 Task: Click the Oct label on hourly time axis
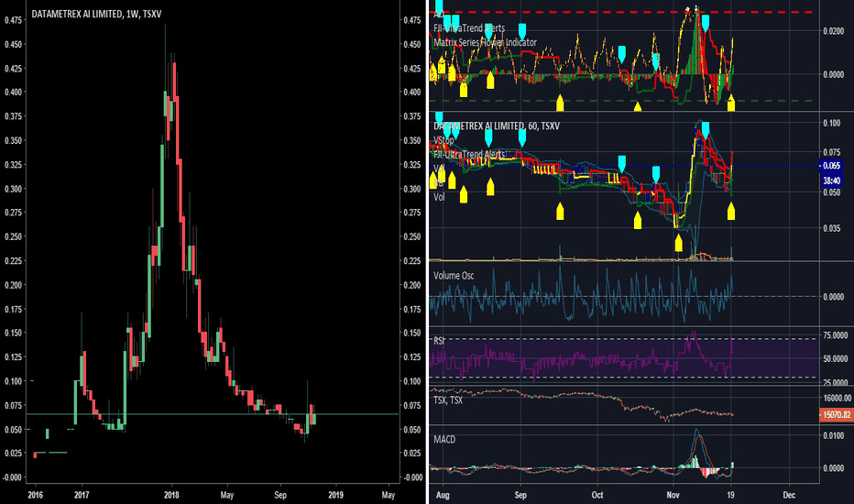coord(597,495)
